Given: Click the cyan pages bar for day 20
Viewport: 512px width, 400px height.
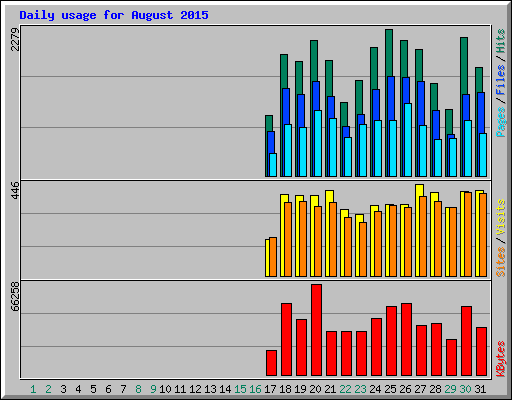Looking at the screenshot, I should click(x=318, y=143).
